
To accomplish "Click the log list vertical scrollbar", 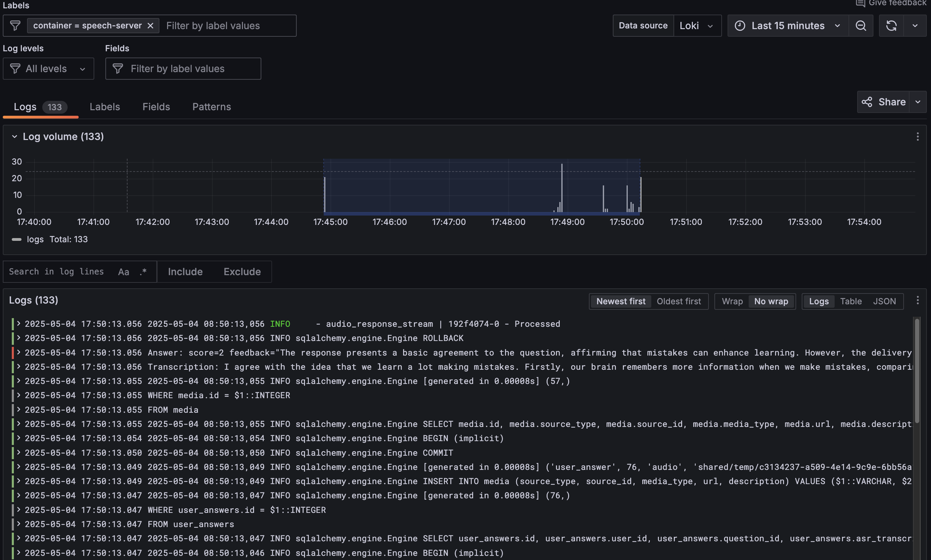I will coord(917,370).
